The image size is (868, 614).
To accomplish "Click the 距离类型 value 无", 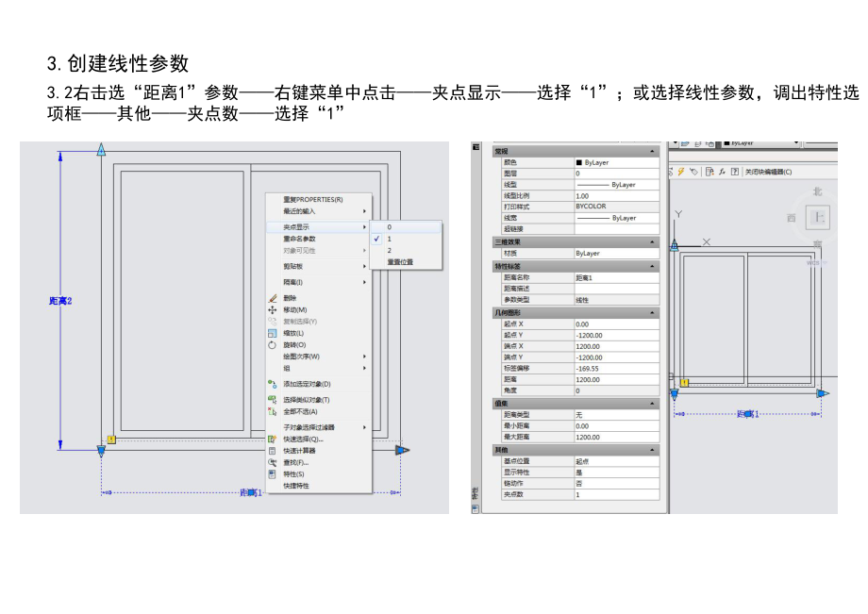I will pos(617,415).
